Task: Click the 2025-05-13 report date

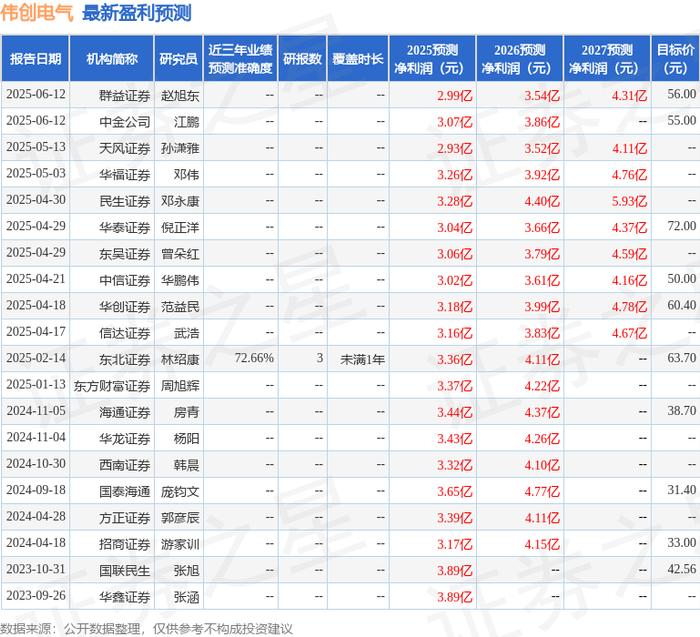Action: pos(36,147)
